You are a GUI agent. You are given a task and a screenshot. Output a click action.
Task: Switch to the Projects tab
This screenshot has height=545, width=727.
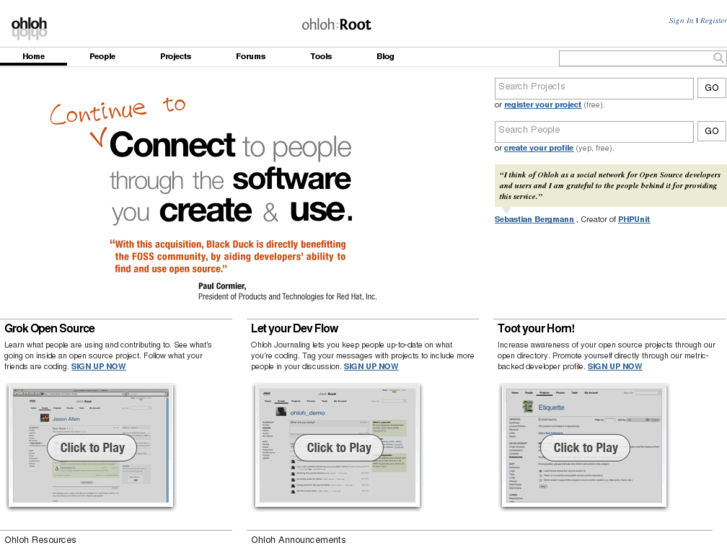click(x=175, y=56)
